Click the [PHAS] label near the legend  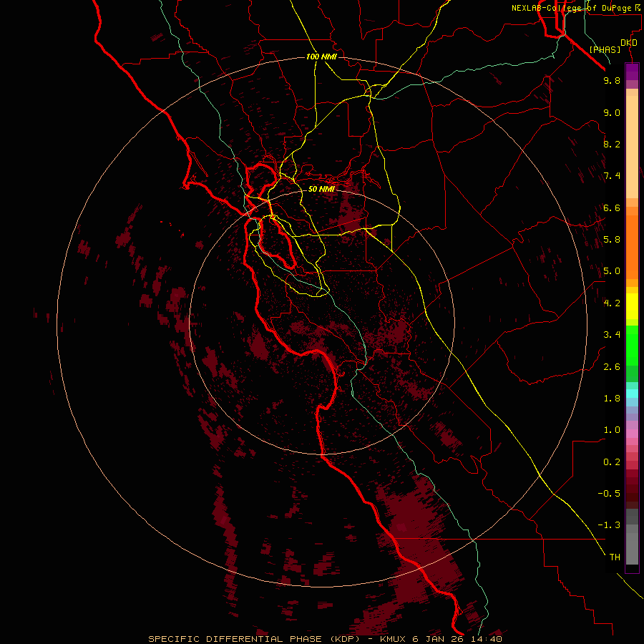pos(605,49)
